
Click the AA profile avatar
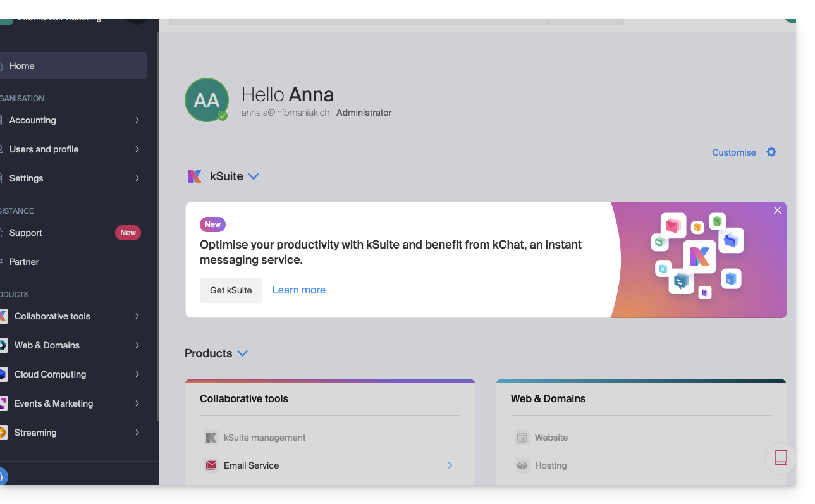(207, 100)
